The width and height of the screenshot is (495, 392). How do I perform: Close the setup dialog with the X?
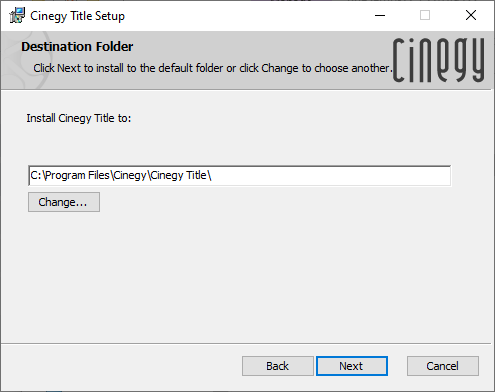(x=471, y=15)
